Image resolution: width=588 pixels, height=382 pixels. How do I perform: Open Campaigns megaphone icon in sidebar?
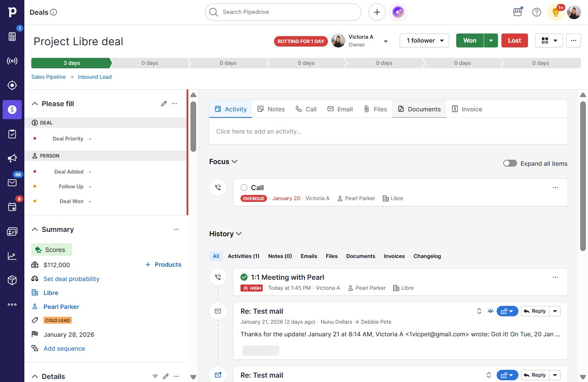click(x=12, y=158)
